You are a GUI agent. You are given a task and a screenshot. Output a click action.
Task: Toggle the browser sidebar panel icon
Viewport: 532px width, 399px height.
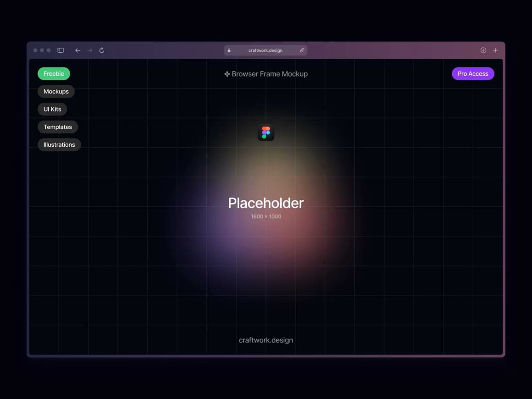(x=61, y=50)
